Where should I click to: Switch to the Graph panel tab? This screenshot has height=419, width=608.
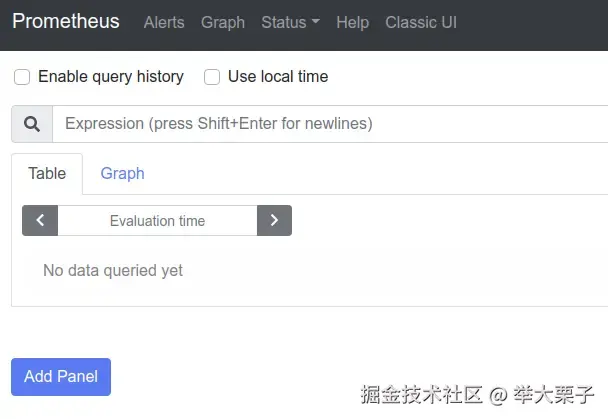(x=123, y=174)
